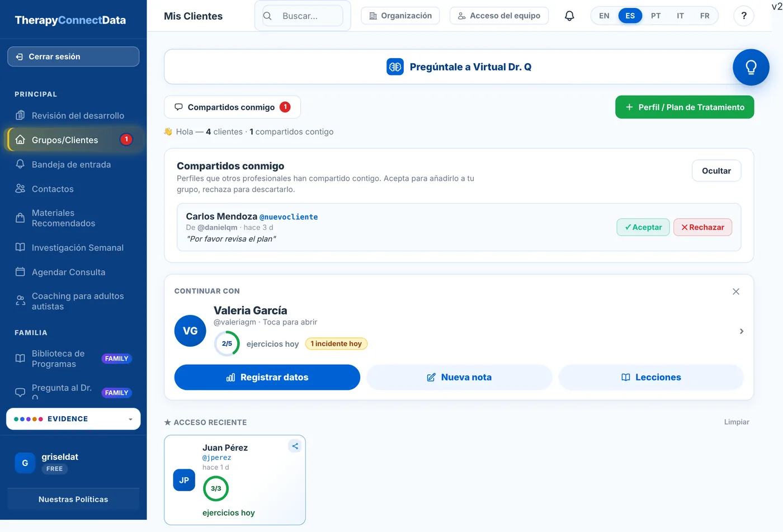783x532 pixels.
Task: Click the lightbulb floating help button
Action: [x=751, y=67]
